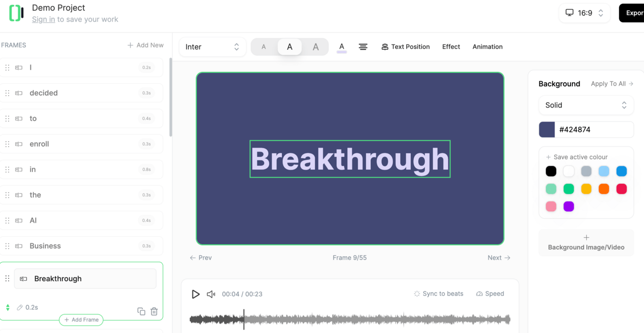
Task: Toggle Sync to beats
Action: (438, 294)
